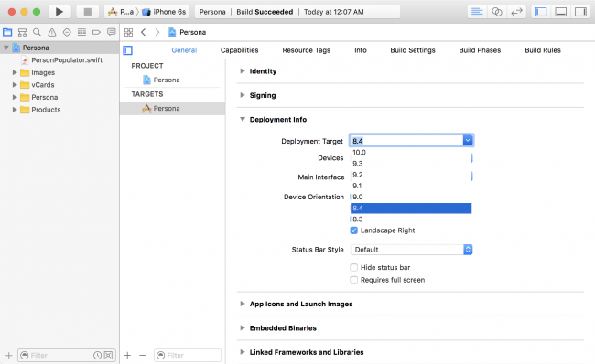Open the Project navigator folder icon
This screenshot has width=595, height=364.
pyautogui.click(x=7, y=32)
